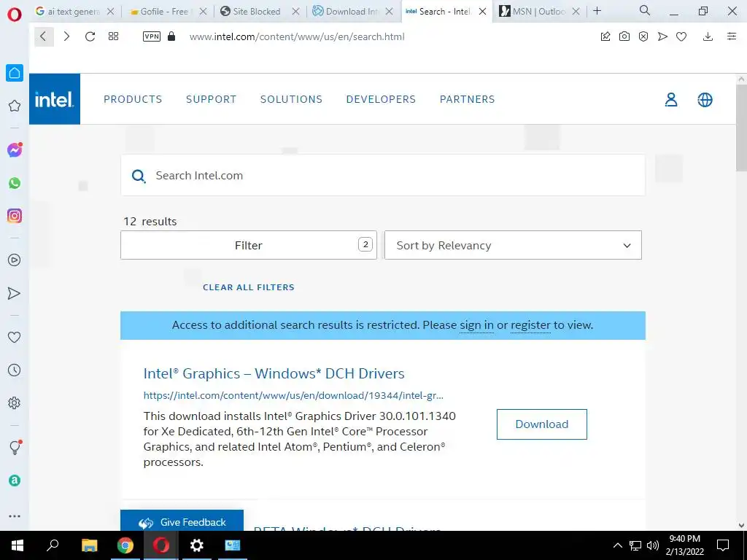The image size is (747, 560).
Task: Click the Opera logo menu button
Action: point(15,14)
